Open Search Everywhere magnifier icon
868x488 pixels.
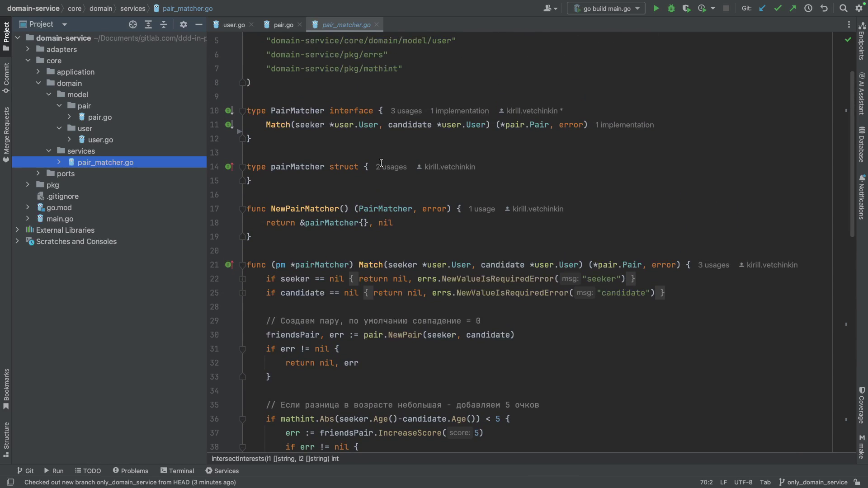coord(843,9)
